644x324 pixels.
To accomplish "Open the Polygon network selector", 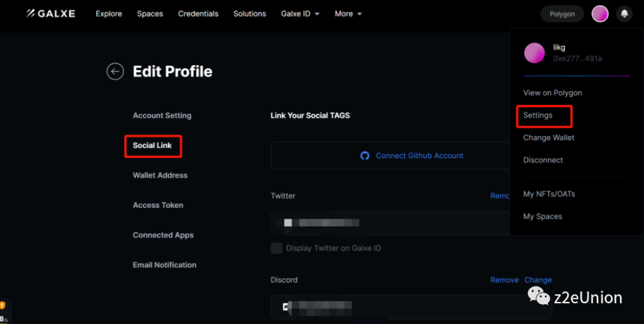I will point(562,14).
